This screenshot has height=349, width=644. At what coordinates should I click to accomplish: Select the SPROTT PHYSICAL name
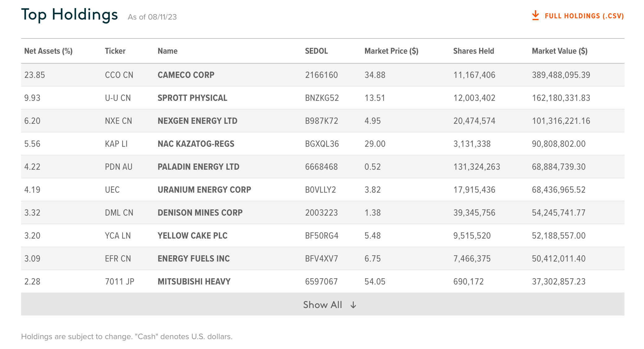pyautogui.click(x=192, y=98)
